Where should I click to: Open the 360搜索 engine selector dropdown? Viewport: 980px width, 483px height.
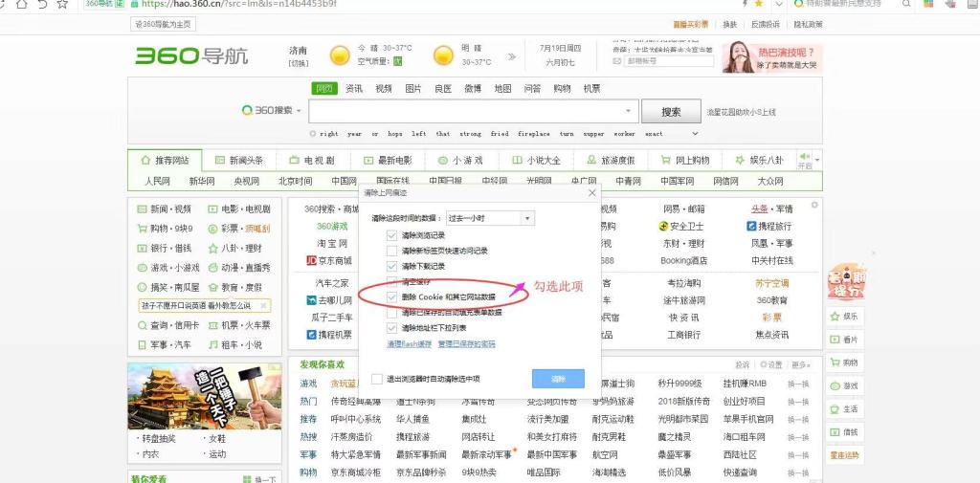pyautogui.click(x=299, y=111)
